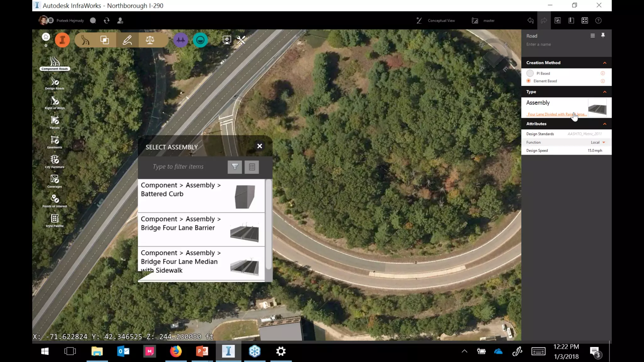Pin the Road panel

pos(603,35)
